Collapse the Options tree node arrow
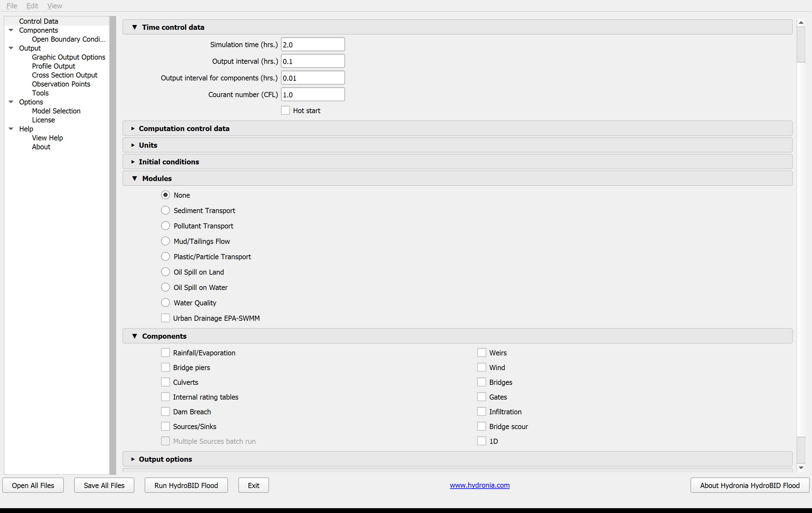The width and height of the screenshot is (812, 513). pos(11,102)
